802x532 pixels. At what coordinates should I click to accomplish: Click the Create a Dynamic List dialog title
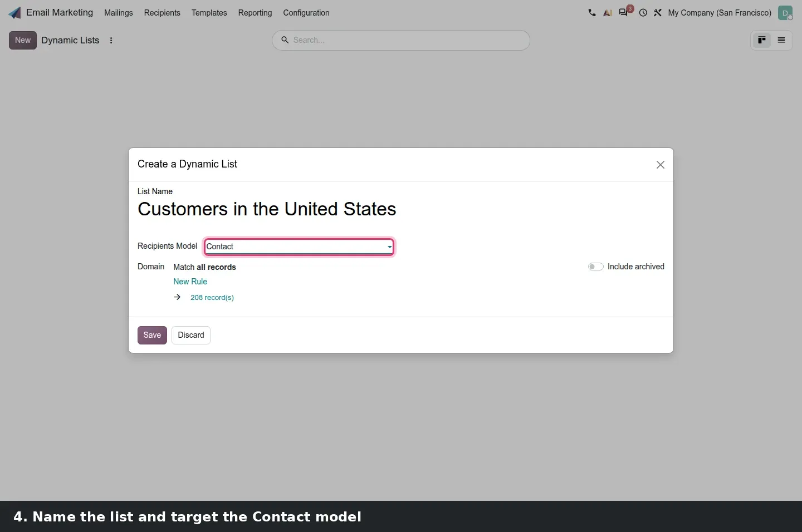point(187,164)
